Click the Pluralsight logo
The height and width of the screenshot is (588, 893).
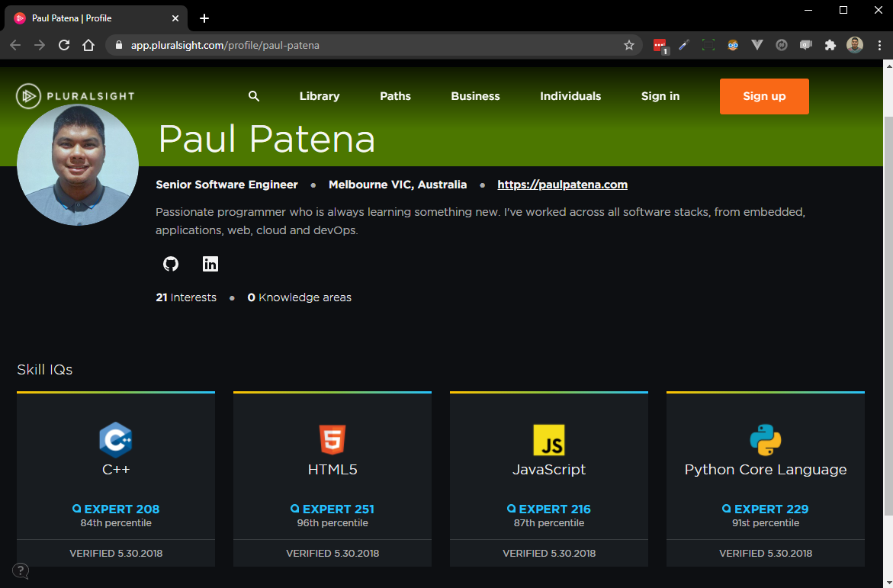[x=75, y=96]
